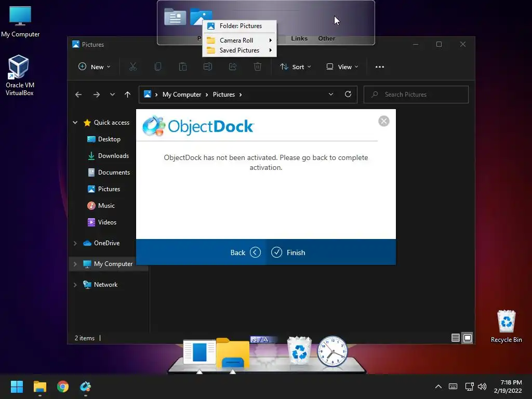Open File Explorer from the taskbar

39,387
